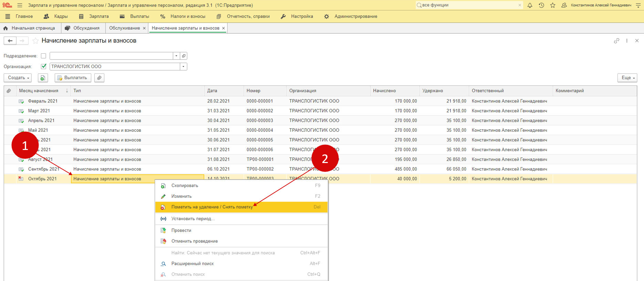This screenshot has height=281, width=644.
Task: Choose Отменить проведение from context menu
Action: tap(194, 241)
